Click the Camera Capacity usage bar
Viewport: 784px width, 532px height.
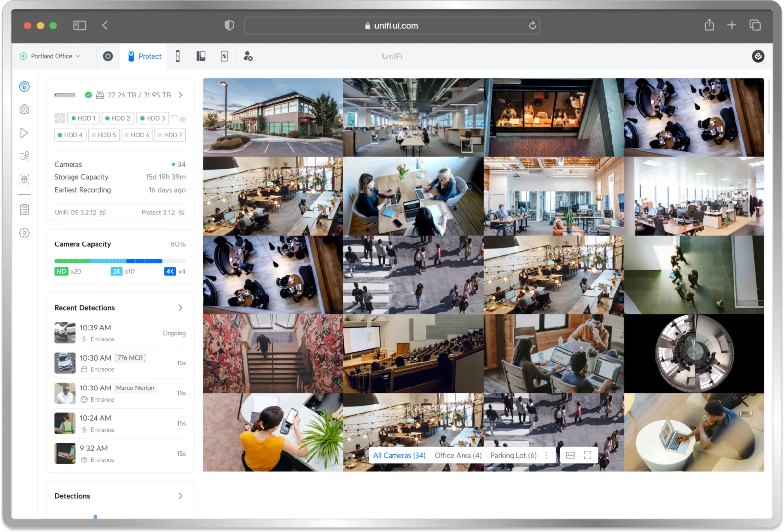click(x=120, y=261)
